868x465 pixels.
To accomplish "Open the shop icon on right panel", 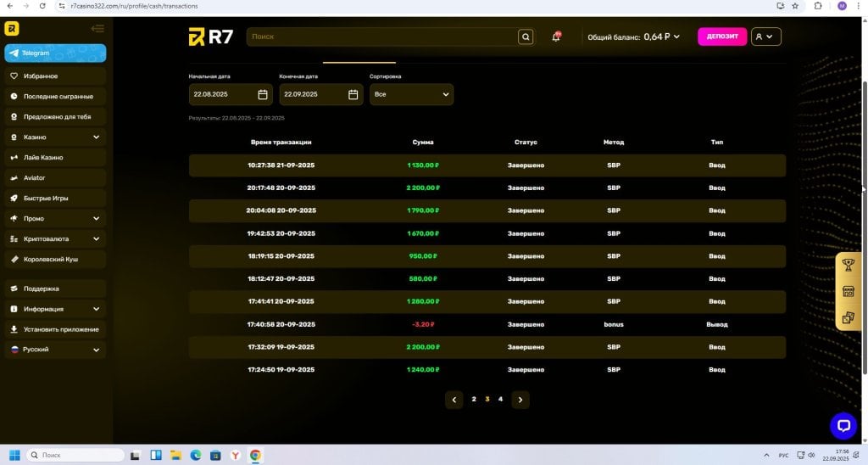I will pyautogui.click(x=848, y=292).
